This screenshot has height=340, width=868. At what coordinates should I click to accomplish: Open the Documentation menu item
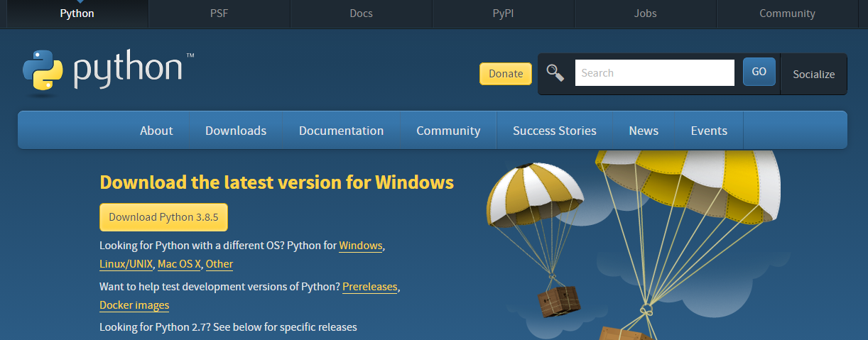pos(341,131)
